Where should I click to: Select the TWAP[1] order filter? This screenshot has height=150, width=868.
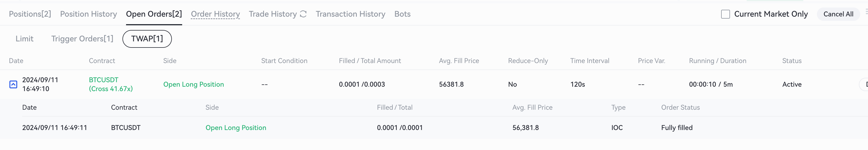pyautogui.click(x=147, y=39)
